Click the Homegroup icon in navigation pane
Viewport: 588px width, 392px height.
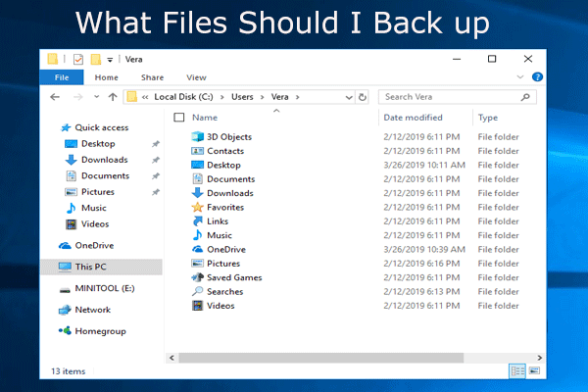65,331
